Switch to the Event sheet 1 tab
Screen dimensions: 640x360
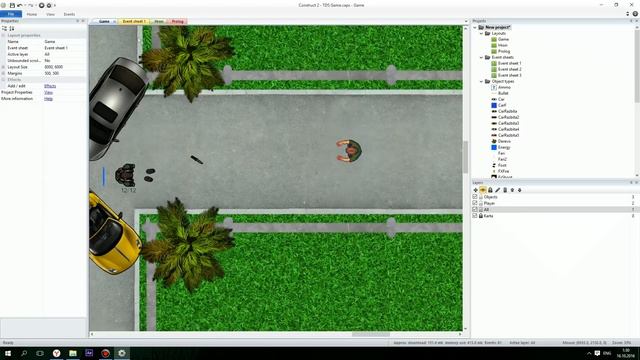click(x=134, y=21)
